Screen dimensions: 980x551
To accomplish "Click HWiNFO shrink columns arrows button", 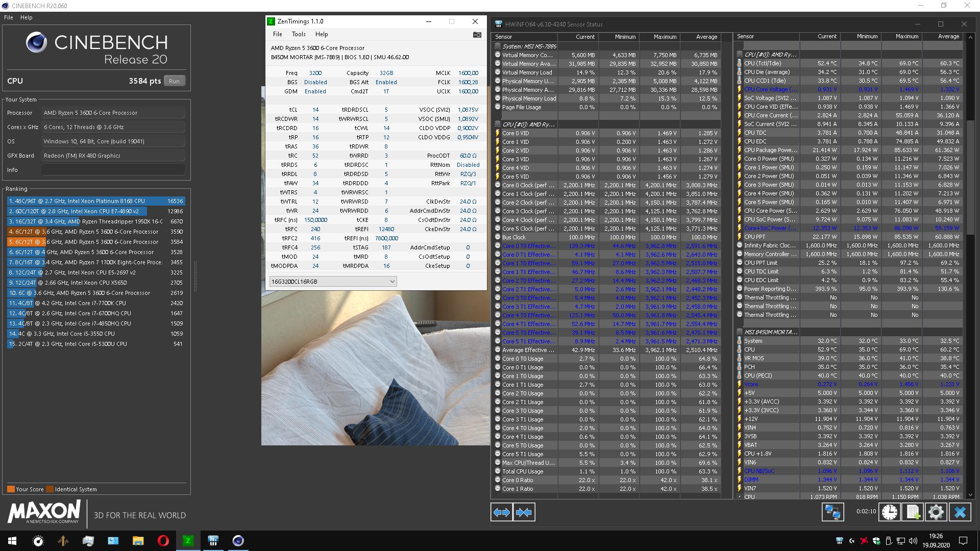I will (524, 512).
